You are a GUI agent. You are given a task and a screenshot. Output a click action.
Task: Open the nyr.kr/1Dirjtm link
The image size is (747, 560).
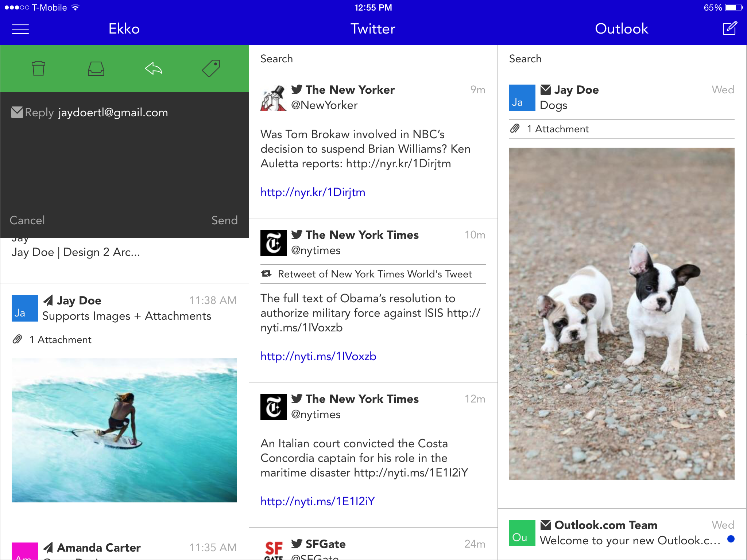point(313,192)
